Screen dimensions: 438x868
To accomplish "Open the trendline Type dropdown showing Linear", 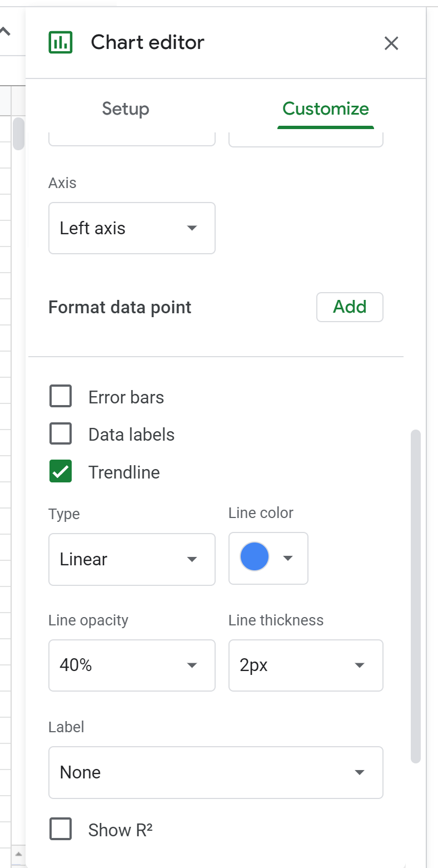I will [132, 559].
